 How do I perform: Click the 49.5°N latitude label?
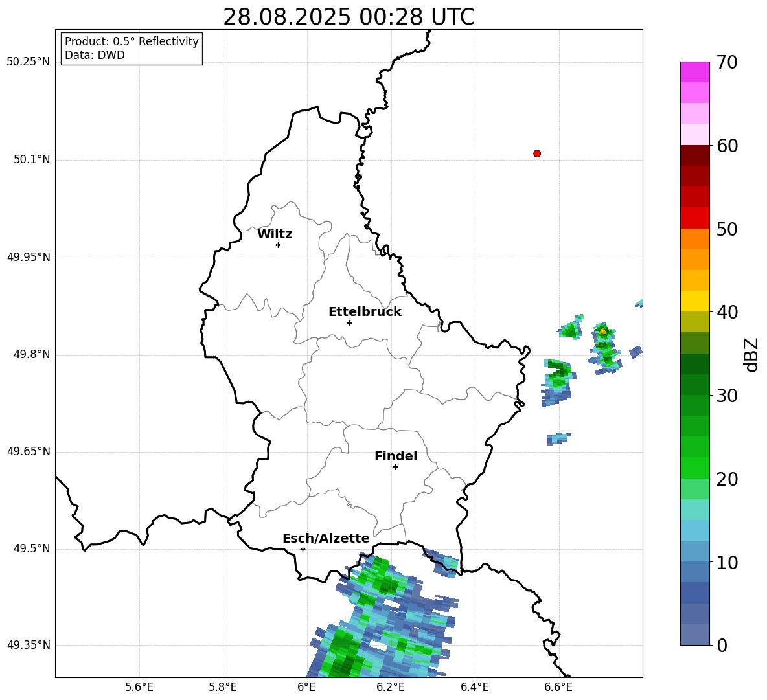(32, 548)
